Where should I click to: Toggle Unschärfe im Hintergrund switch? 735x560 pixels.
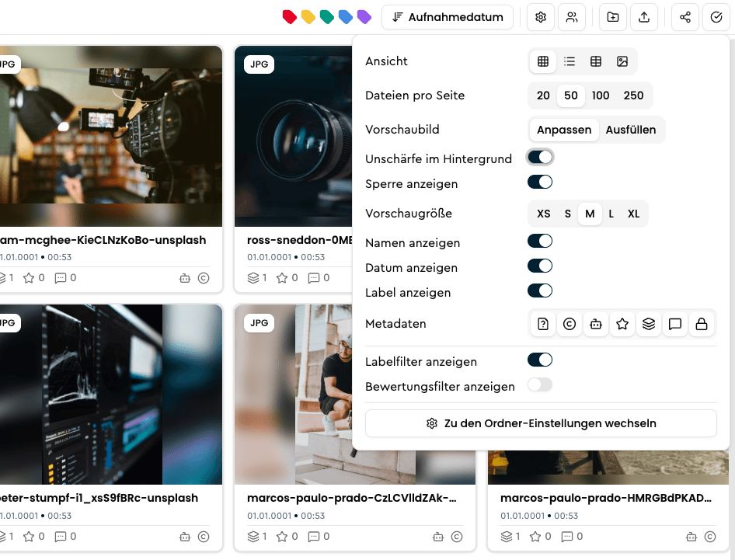click(540, 158)
